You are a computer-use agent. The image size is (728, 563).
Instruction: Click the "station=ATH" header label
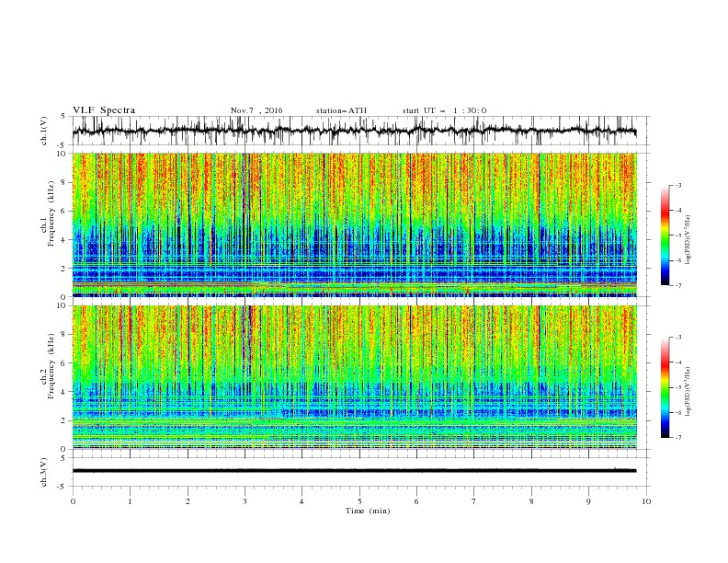coord(341,110)
